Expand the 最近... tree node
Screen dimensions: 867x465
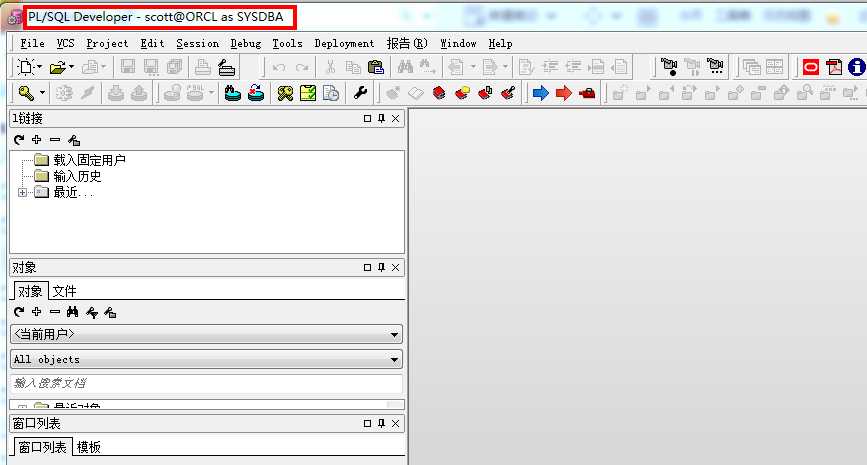coord(22,192)
